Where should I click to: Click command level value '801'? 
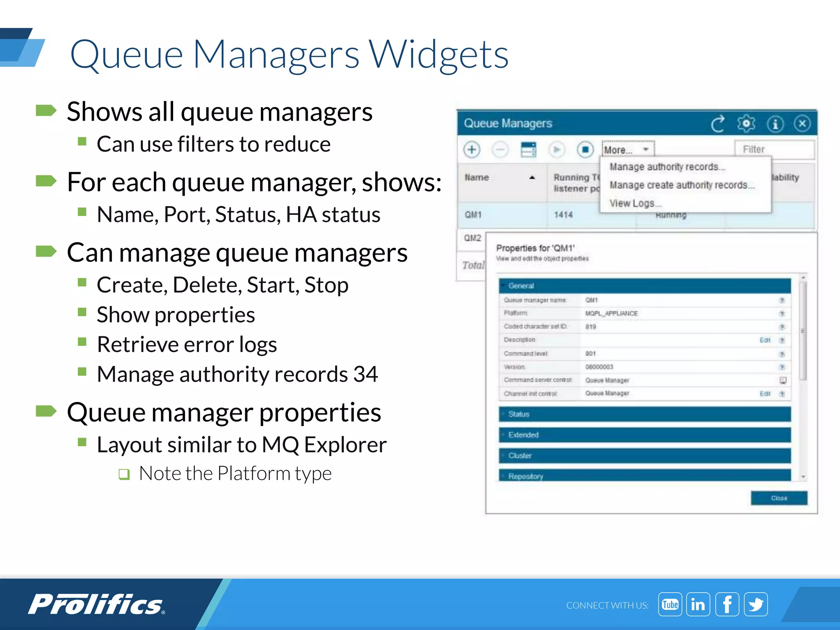click(591, 354)
